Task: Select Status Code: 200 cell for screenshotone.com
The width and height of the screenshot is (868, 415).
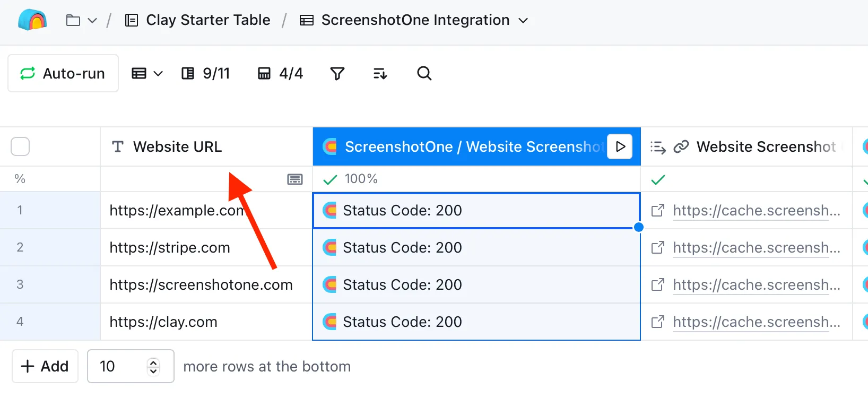Action: point(476,284)
